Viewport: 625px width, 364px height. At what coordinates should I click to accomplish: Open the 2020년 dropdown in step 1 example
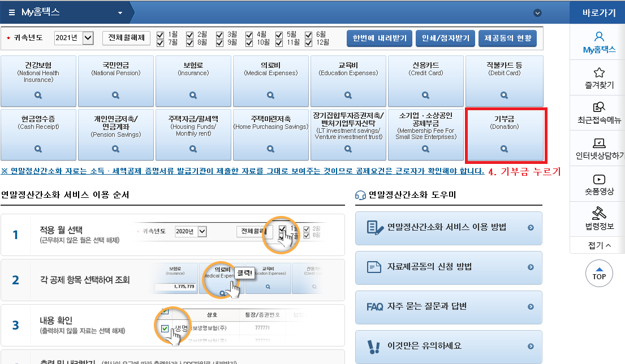click(191, 231)
